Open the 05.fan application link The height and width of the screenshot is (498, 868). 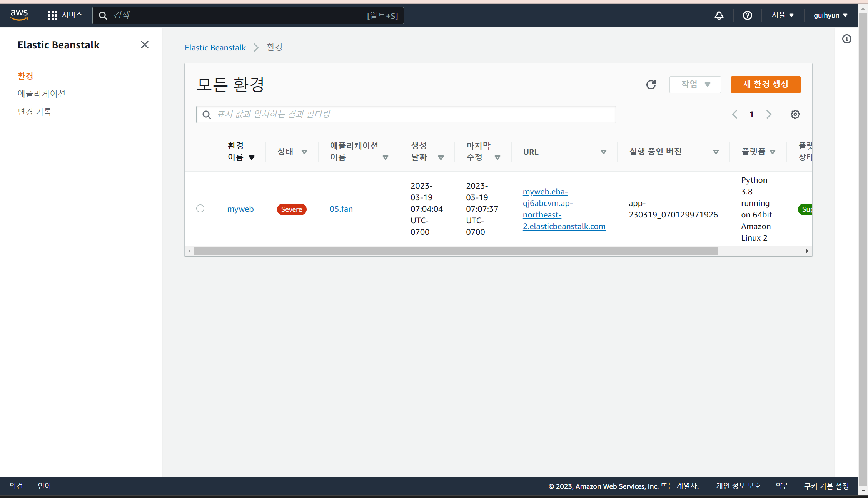click(x=341, y=209)
